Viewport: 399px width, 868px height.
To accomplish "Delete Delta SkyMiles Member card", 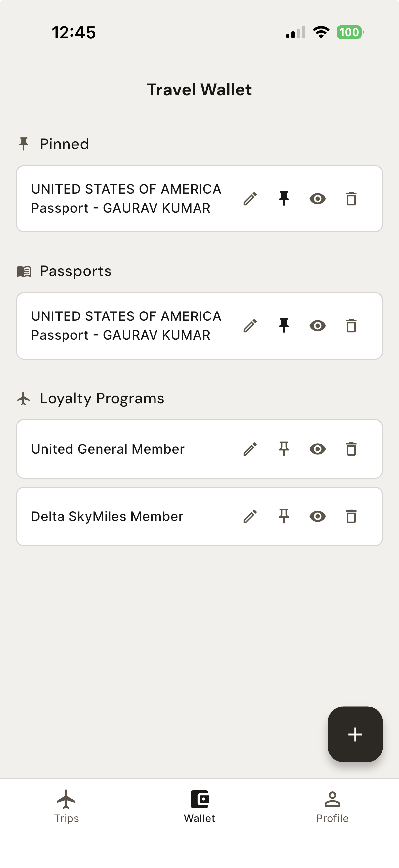I will (351, 516).
